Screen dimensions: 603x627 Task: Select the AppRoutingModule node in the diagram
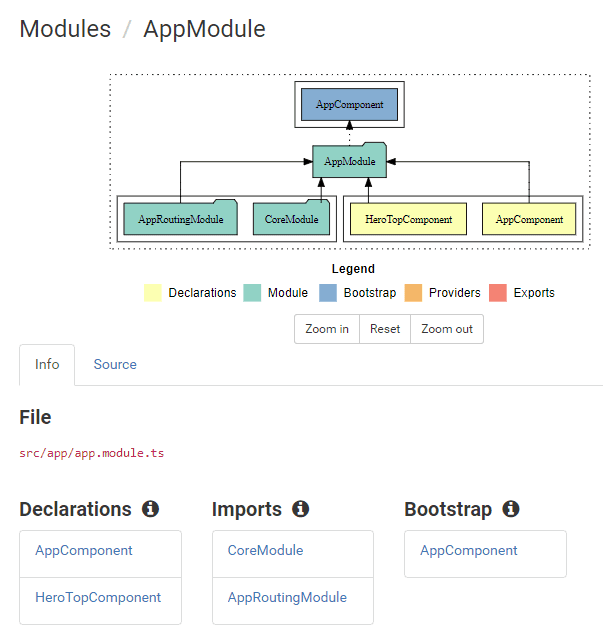180,219
